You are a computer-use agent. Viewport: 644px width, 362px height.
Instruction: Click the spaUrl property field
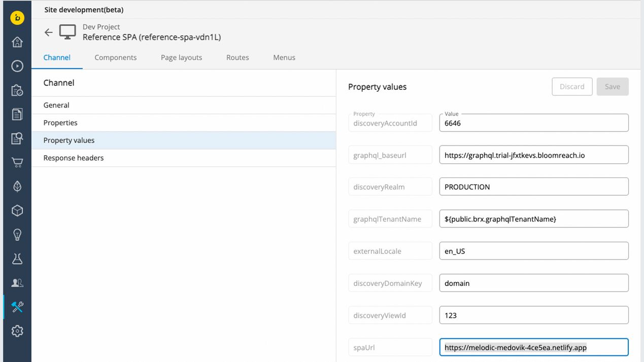390,347
